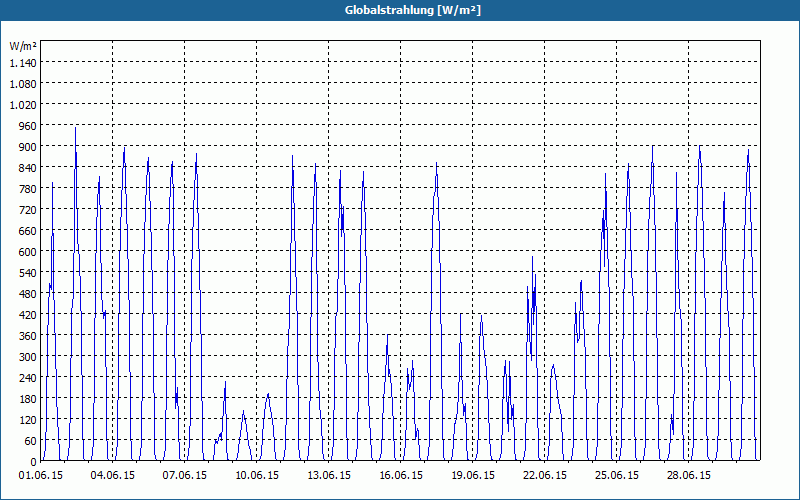Screen dimensions: 800x500
Task: Click the W/m² axis unit label
Action: [x=23, y=46]
